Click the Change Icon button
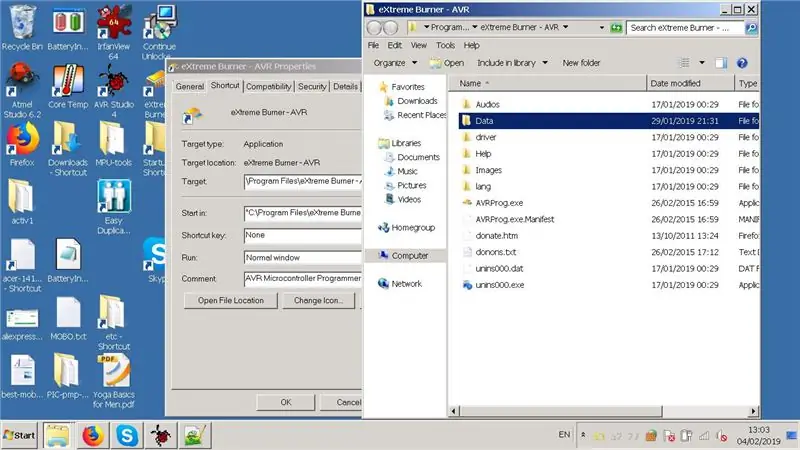Screen dimensions: 800x450 click(318, 301)
